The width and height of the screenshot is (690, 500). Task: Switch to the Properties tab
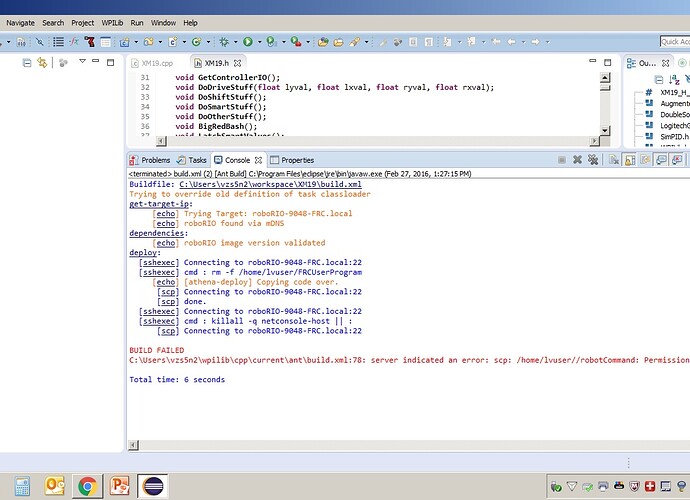click(x=292, y=160)
